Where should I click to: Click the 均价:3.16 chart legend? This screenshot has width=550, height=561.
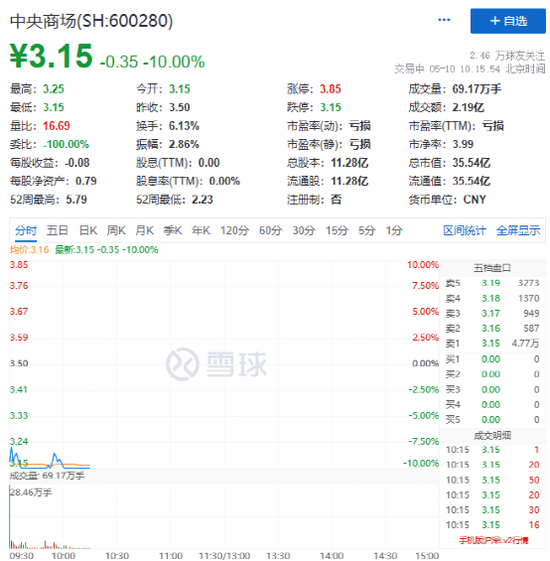(x=29, y=250)
